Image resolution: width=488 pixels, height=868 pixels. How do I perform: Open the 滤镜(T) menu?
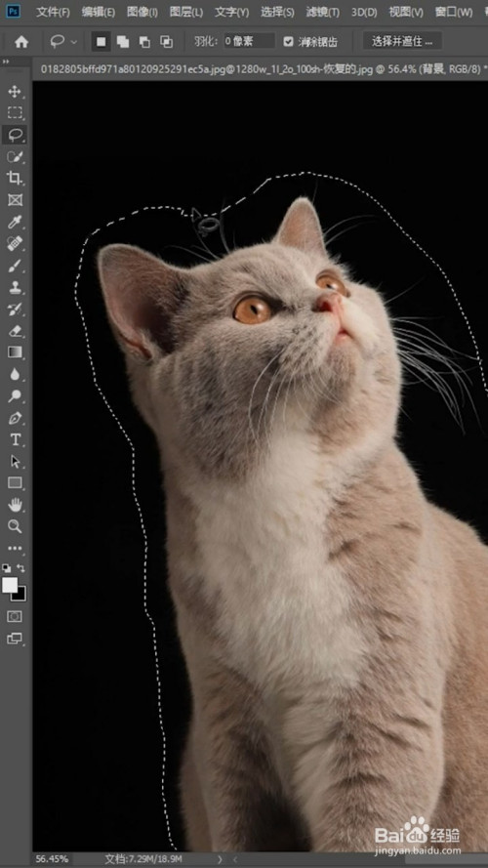pos(322,12)
